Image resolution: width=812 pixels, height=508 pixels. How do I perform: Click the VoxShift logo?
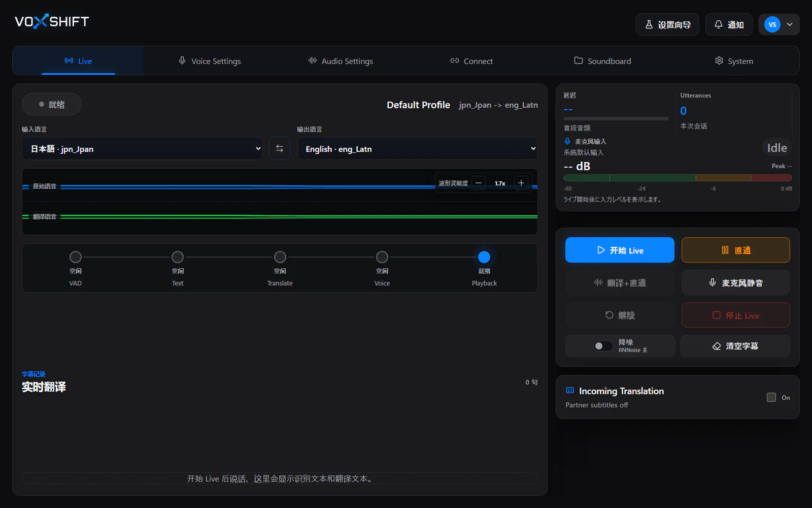52,21
